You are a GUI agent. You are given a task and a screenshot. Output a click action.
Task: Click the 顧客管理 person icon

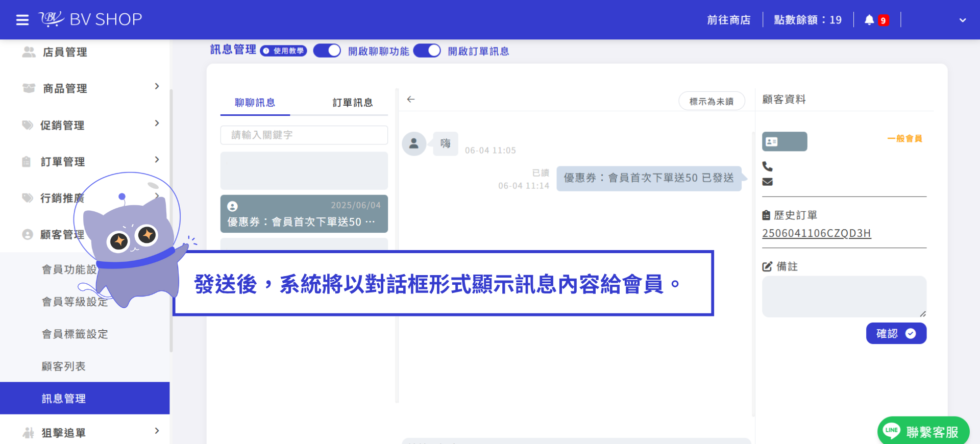28,234
